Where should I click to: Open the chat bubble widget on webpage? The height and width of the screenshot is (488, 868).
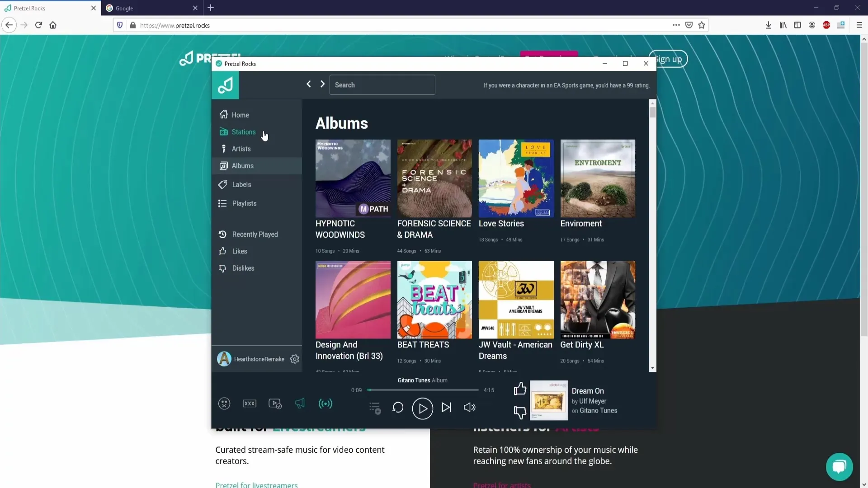click(840, 467)
